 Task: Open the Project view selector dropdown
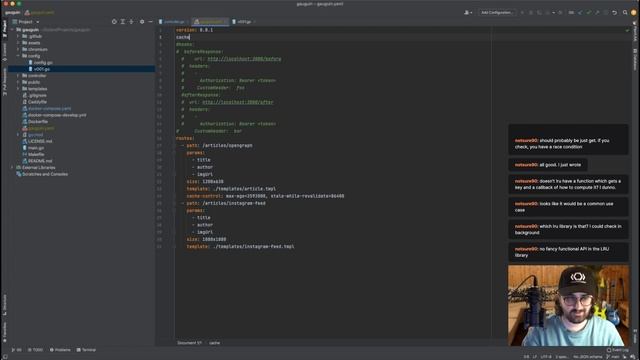pos(26,22)
